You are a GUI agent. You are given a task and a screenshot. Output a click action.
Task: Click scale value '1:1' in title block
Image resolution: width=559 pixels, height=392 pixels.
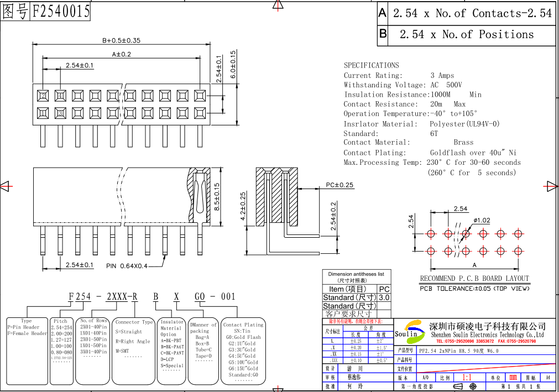467,378
